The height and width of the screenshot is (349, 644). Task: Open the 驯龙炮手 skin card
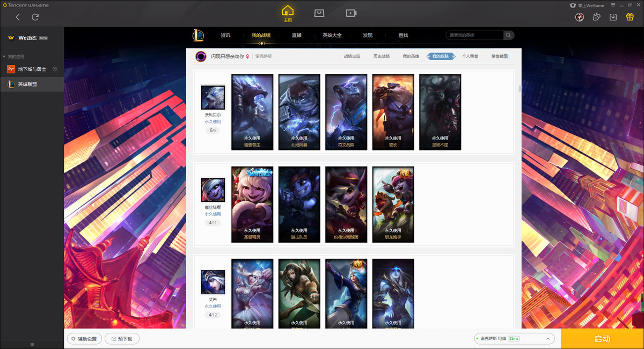coord(393,205)
